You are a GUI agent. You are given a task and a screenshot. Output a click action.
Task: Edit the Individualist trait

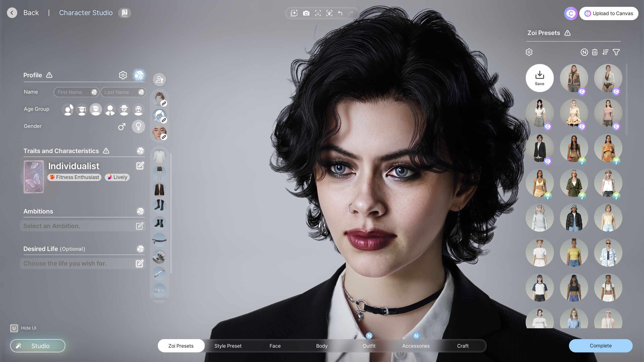[x=140, y=166]
